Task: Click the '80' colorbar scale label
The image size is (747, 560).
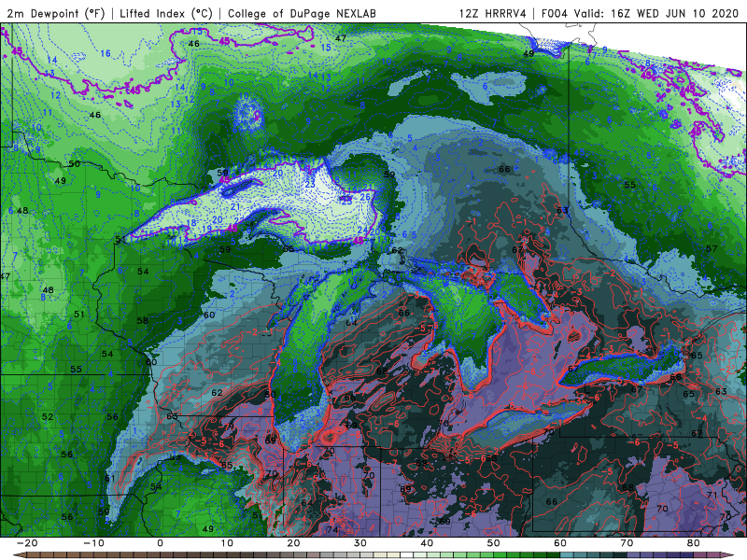Action: point(694,543)
